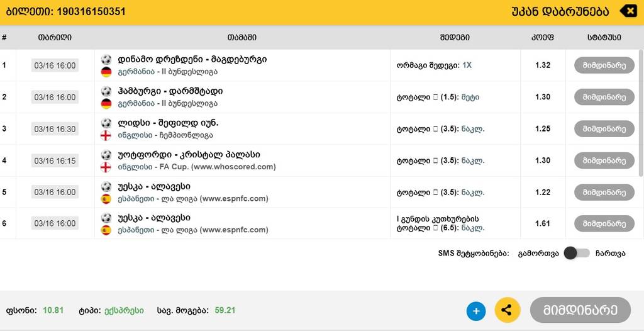
Task: Click the თამაში column header
Action: tap(242, 37)
